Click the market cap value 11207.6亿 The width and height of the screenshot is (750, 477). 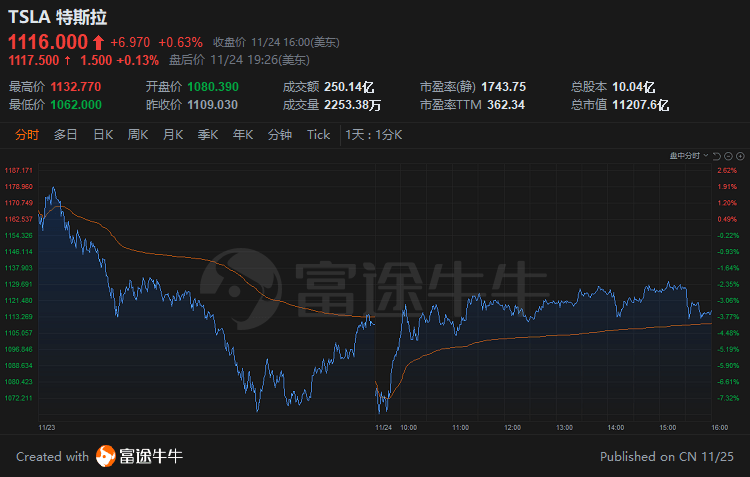(x=640, y=105)
